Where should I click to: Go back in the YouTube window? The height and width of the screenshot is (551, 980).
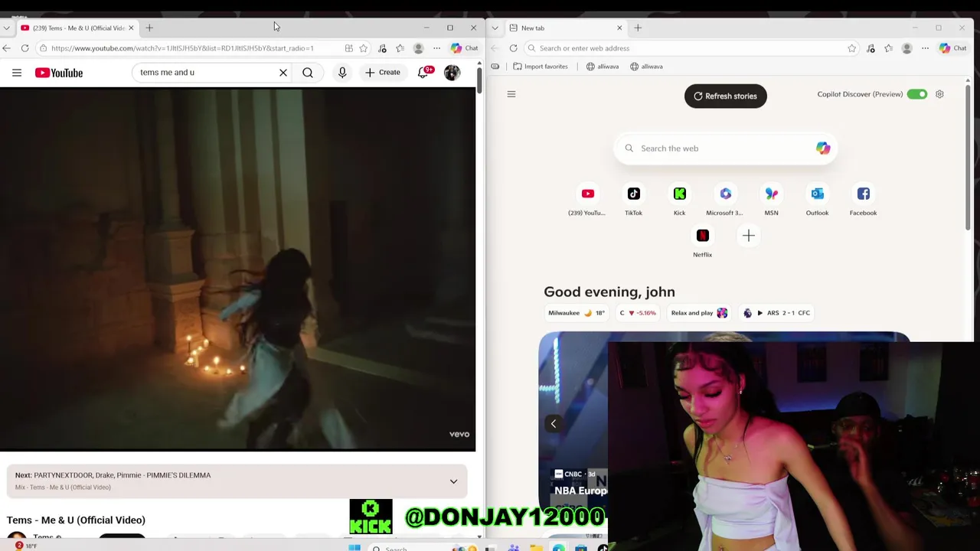(x=6, y=48)
